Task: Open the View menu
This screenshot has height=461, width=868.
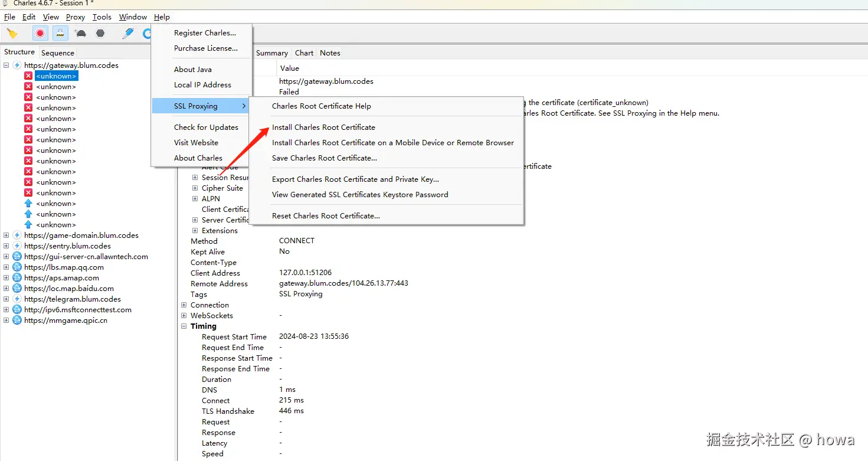Action: pyautogui.click(x=51, y=17)
